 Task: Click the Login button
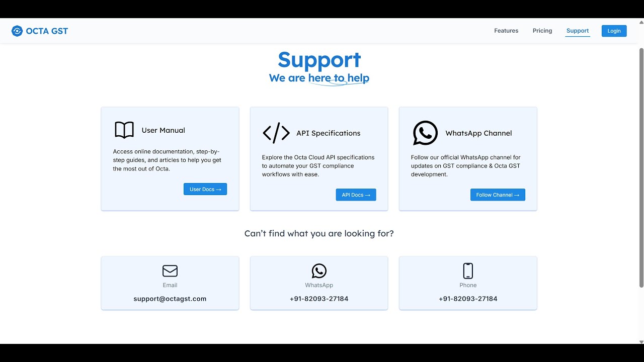(614, 31)
